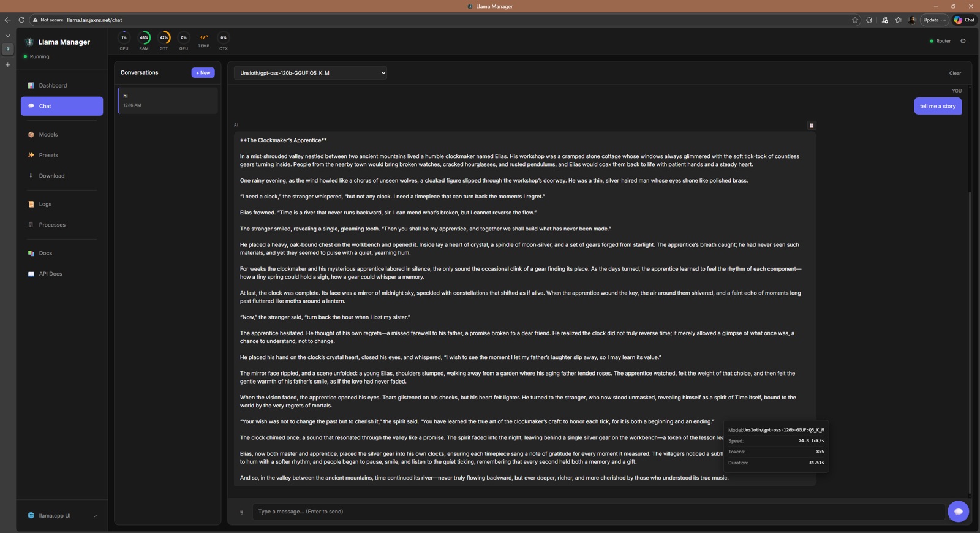Send message with the round chat button
This screenshot has height=533, width=980.
[958, 512]
